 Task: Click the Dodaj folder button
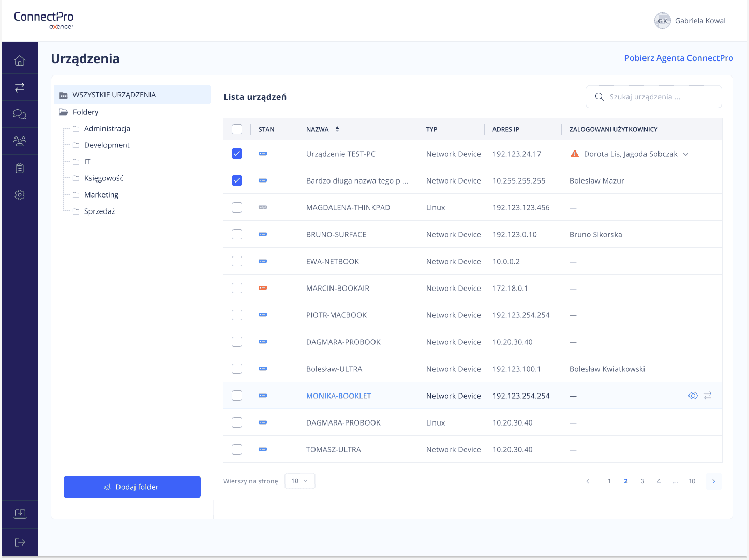(x=132, y=487)
